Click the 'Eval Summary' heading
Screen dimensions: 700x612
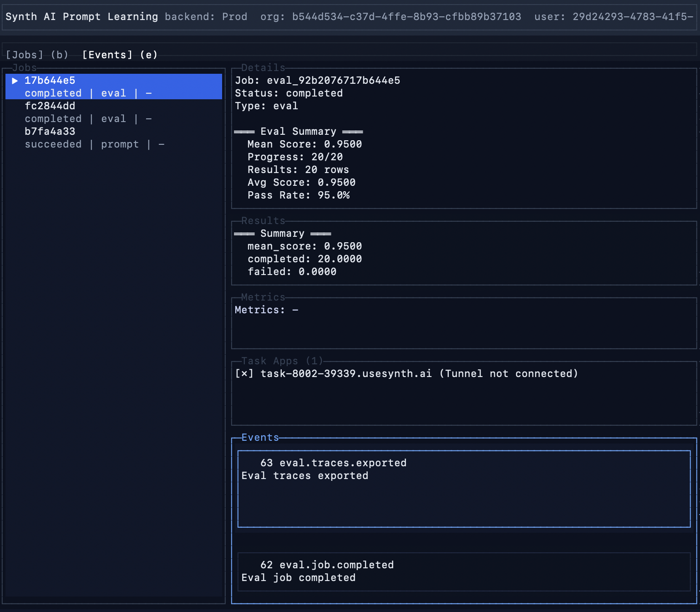pos(299,131)
